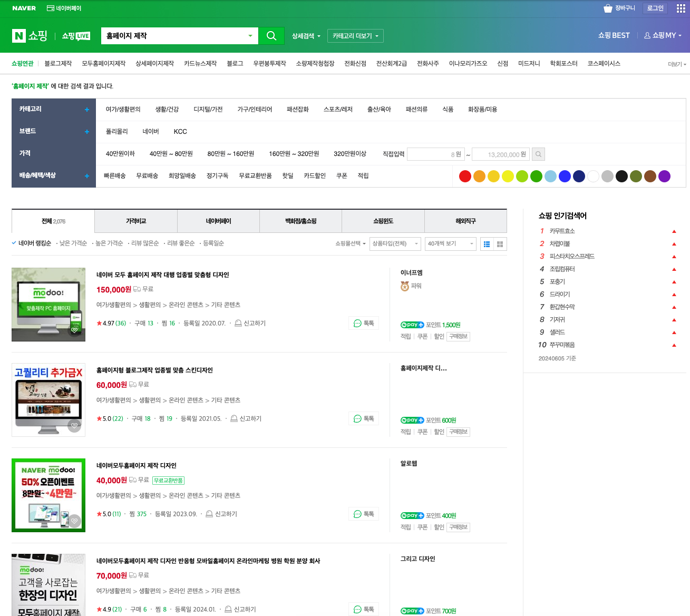Click the green search magnifier button

(271, 36)
